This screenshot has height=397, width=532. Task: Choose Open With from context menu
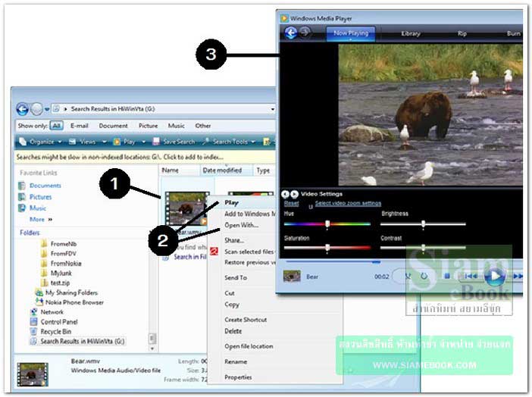tap(241, 225)
